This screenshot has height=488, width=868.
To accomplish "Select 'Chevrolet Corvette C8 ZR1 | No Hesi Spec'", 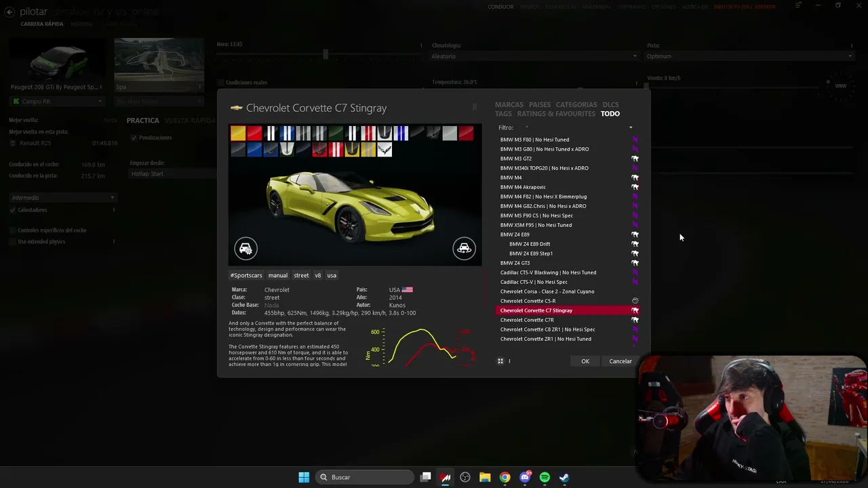I will [x=568, y=329].
